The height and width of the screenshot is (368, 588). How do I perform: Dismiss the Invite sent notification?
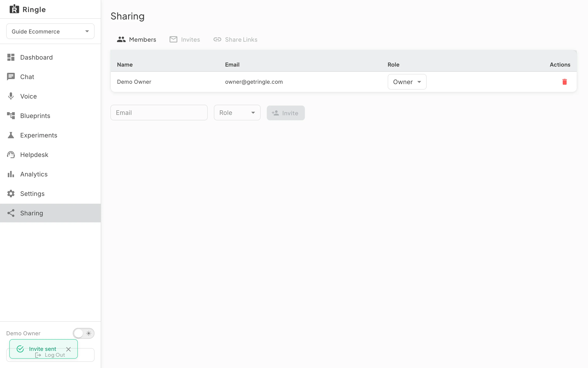pos(68,349)
